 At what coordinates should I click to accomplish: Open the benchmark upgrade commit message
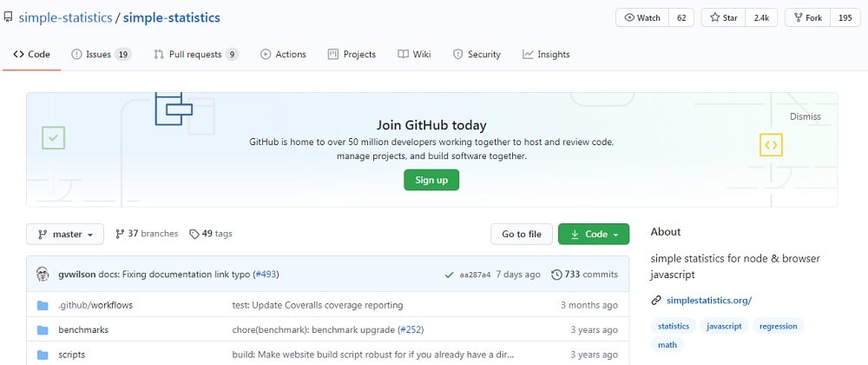[x=313, y=329]
